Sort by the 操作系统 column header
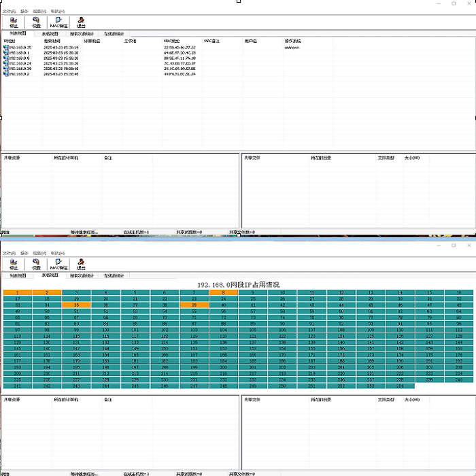 point(308,41)
